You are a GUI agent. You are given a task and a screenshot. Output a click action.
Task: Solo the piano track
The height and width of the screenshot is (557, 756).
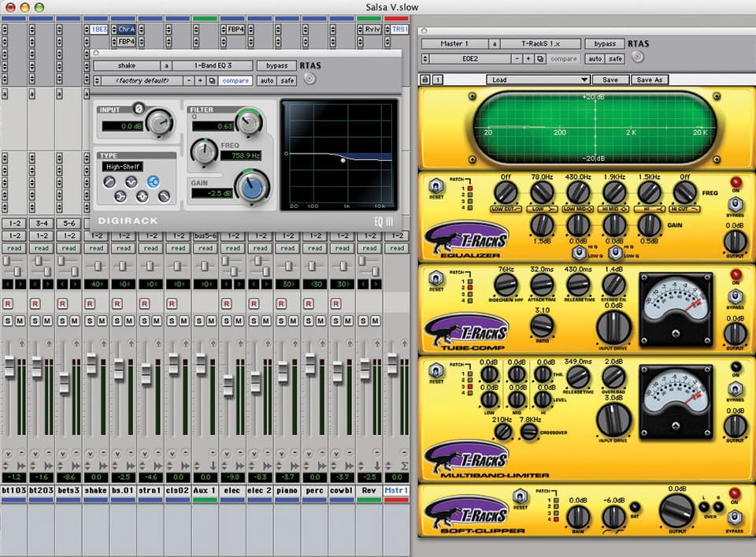tap(281, 321)
